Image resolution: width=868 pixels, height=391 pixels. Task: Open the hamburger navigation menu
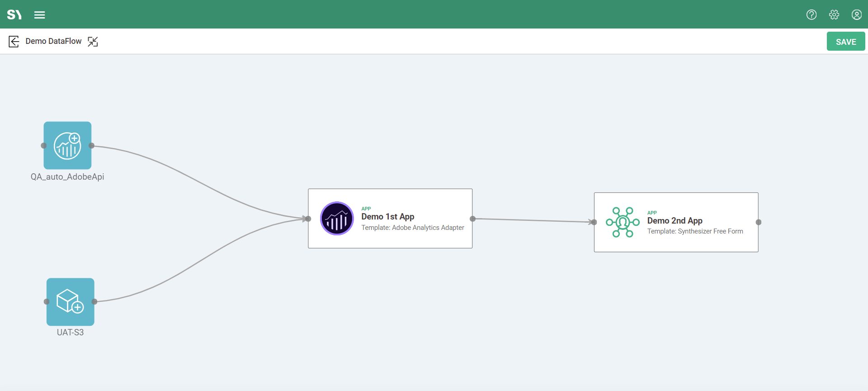(40, 15)
